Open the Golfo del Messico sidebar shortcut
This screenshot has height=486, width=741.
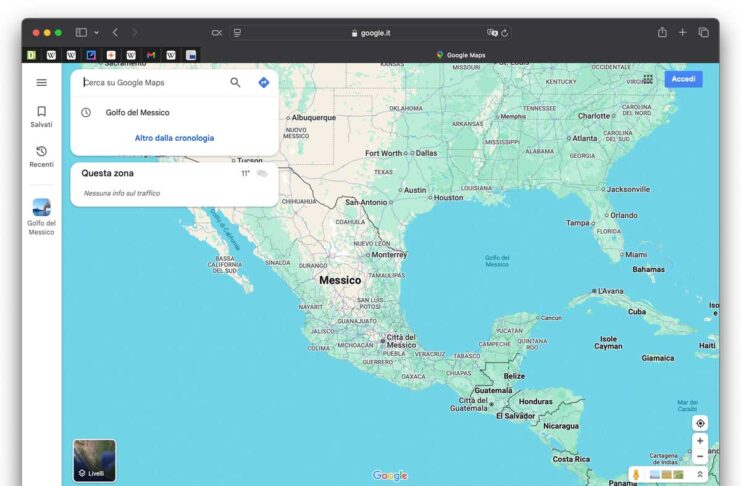[x=42, y=217]
